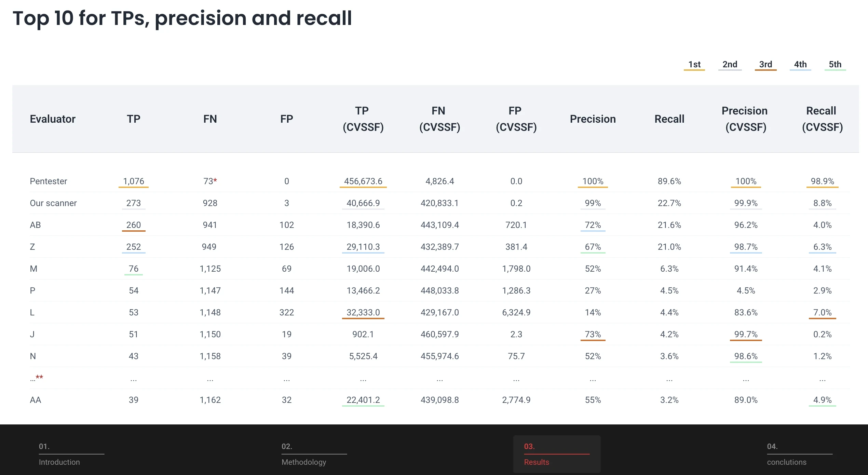The height and width of the screenshot is (475, 868).
Task: Click the Evaluator column header
Action: [53, 119]
